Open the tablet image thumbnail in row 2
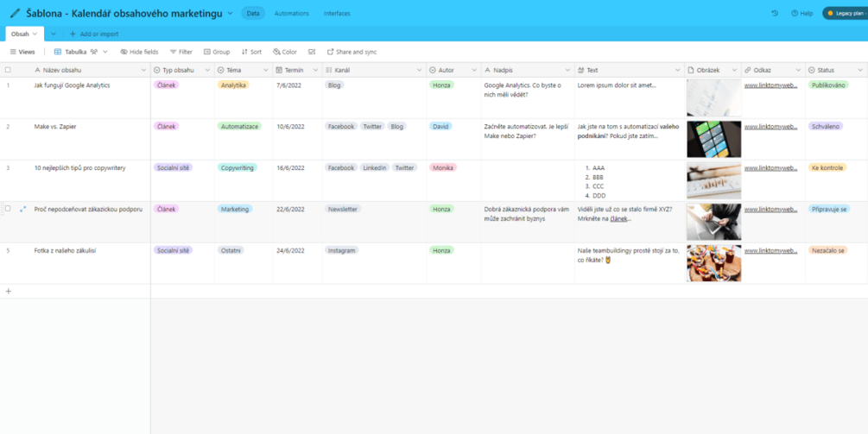The width and height of the screenshot is (868, 434). (714, 139)
